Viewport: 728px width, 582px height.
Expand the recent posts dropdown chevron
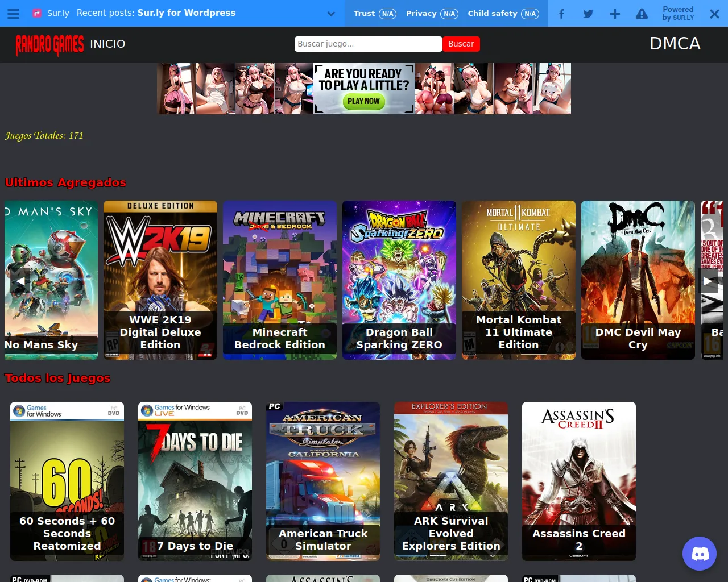click(x=331, y=14)
